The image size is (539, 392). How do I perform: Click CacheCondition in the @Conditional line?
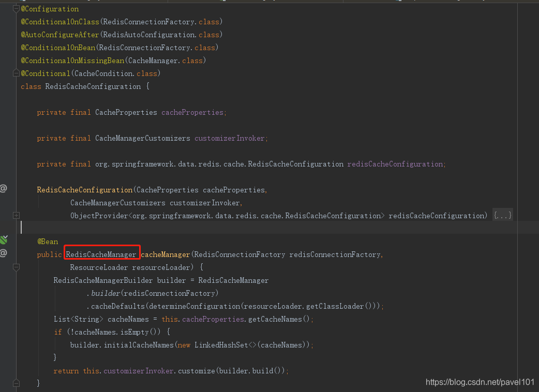pos(103,73)
